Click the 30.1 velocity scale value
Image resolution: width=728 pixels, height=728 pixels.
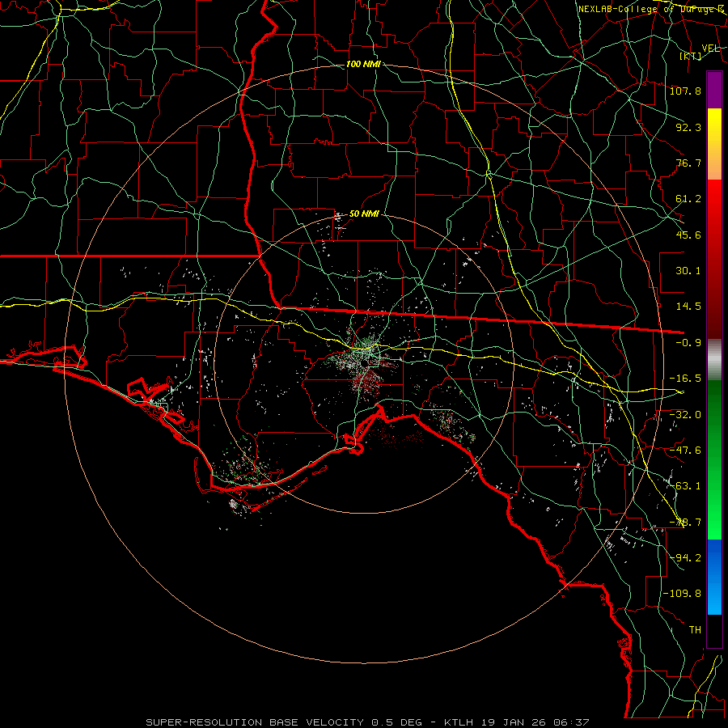point(688,271)
